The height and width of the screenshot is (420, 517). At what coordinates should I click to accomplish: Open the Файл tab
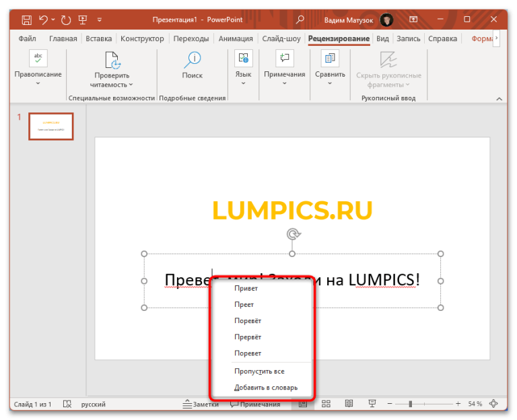[x=27, y=38]
